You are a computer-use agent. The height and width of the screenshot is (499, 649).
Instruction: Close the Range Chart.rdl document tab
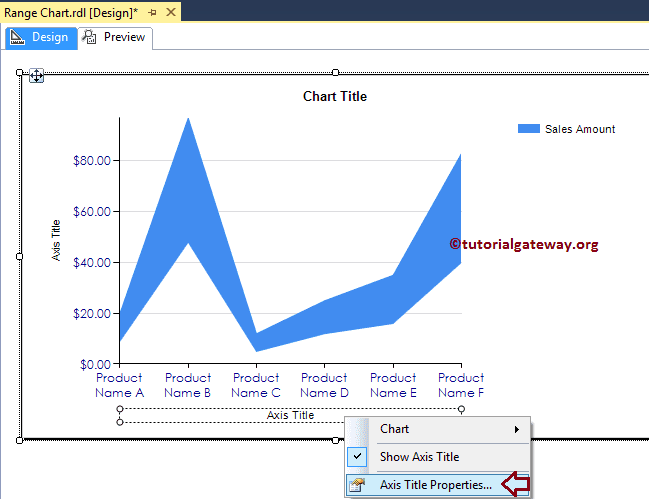(171, 12)
